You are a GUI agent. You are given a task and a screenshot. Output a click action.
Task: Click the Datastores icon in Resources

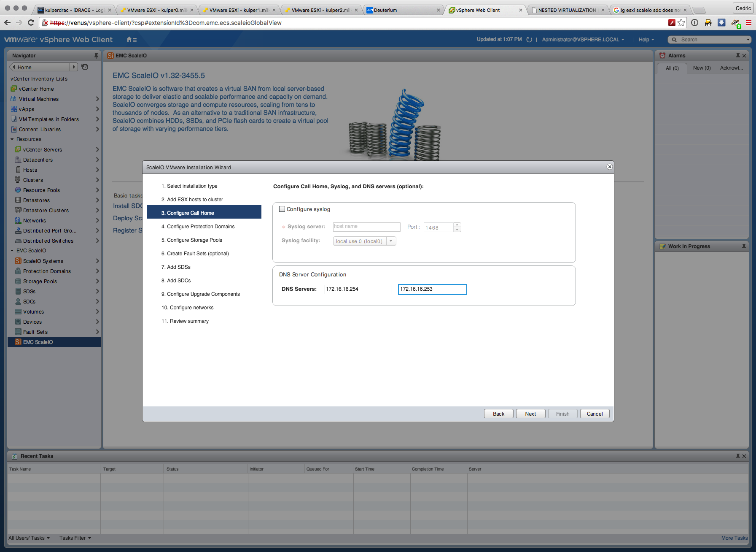(18, 200)
